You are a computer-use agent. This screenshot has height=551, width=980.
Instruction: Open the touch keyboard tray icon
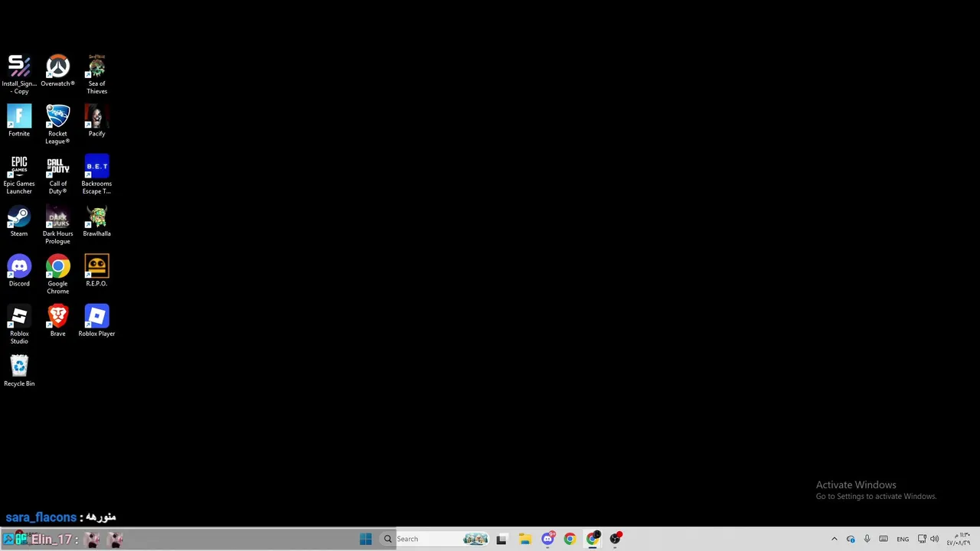[x=884, y=539]
